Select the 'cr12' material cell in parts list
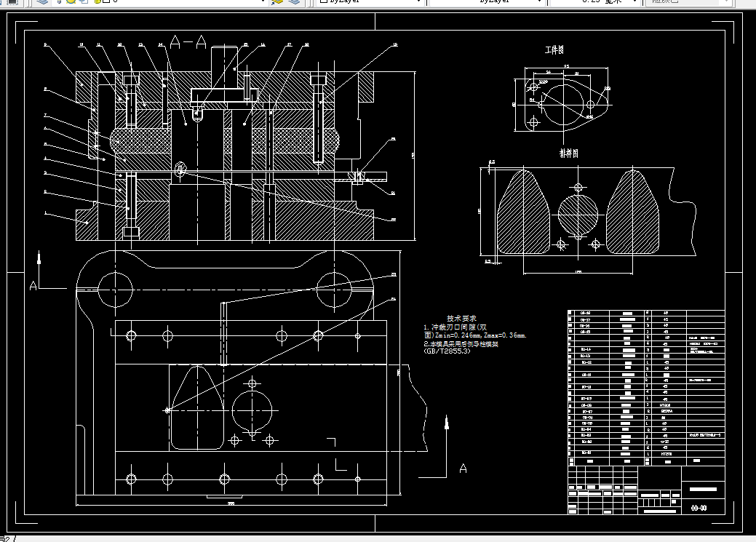756x542 pixels. [x=665, y=442]
